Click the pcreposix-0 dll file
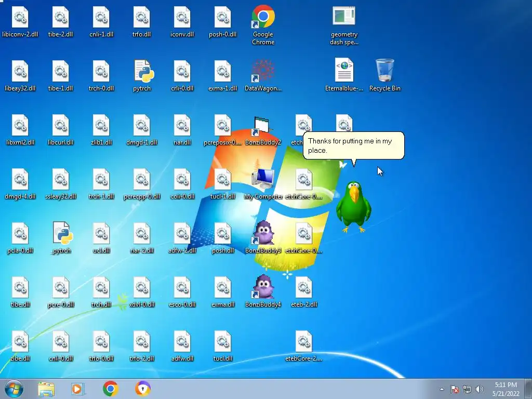The image size is (532, 399). (x=222, y=130)
